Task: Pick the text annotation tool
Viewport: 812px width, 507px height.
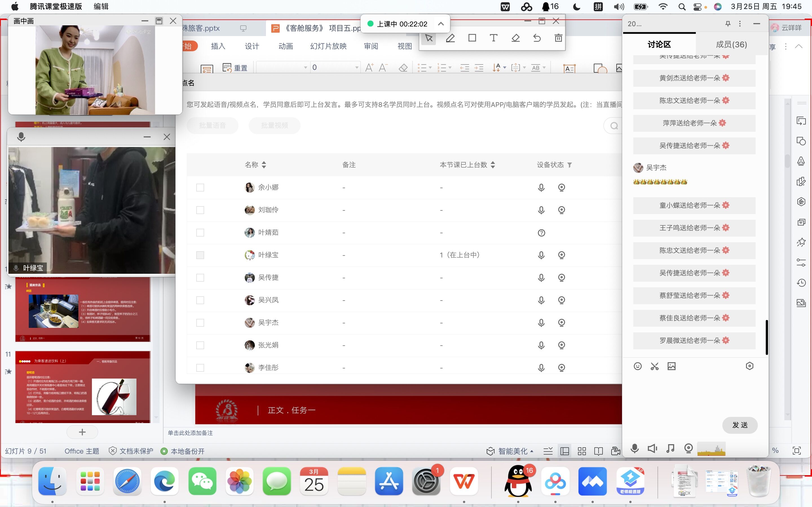Action: click(493, 38)
